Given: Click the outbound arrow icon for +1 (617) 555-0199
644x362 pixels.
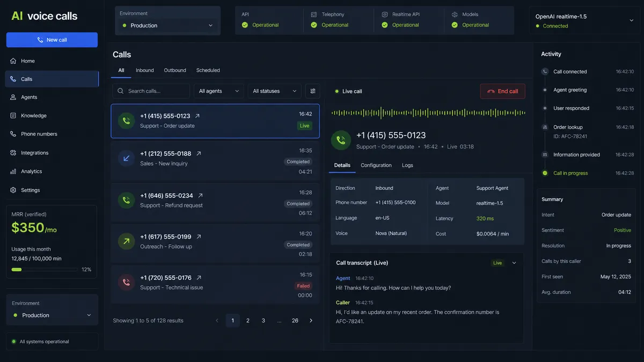Looking at the screenshot, I should pyautogui.click(x=126, y=241).
